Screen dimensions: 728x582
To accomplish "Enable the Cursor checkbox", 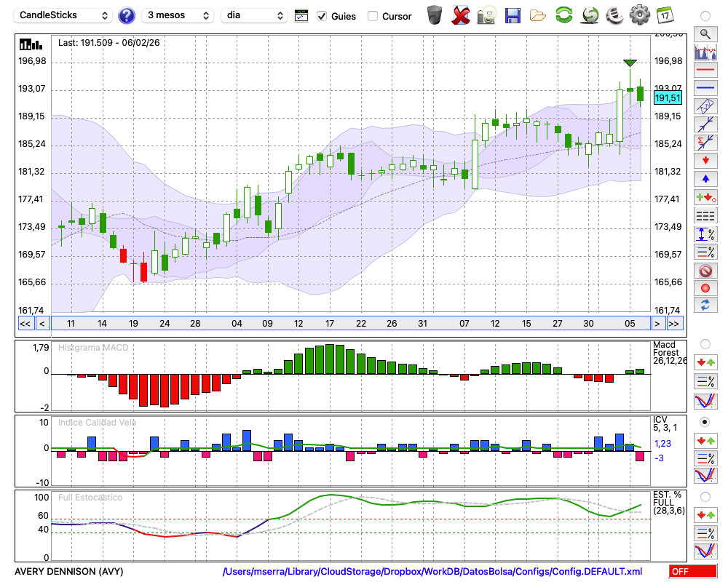I will point(373,16).
